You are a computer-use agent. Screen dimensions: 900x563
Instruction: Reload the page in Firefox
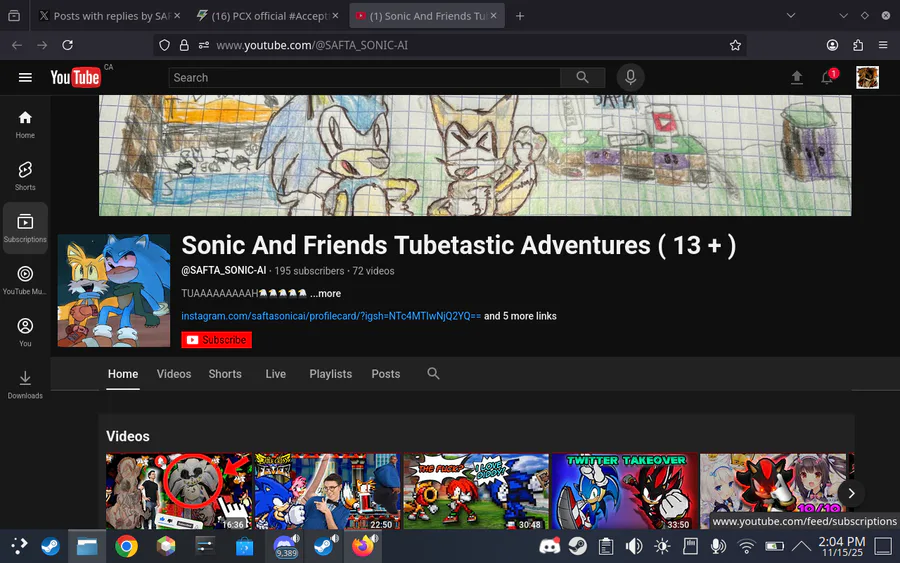point(67,45)
